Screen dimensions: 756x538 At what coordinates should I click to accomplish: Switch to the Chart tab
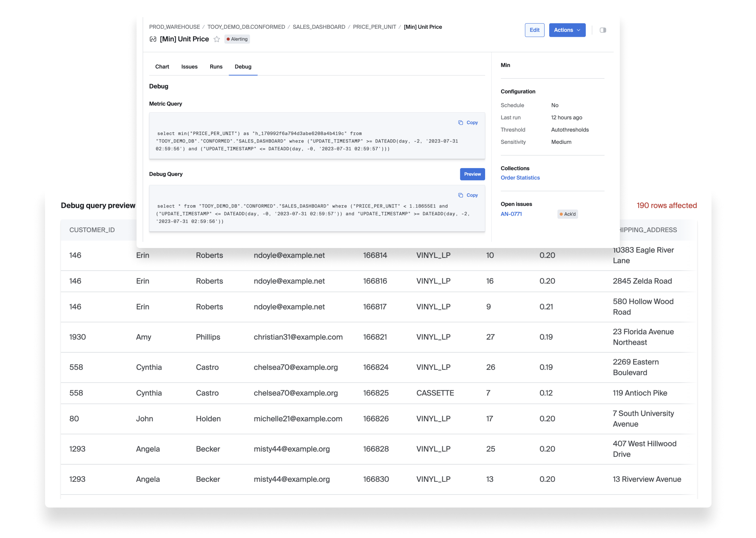(162, 67)
